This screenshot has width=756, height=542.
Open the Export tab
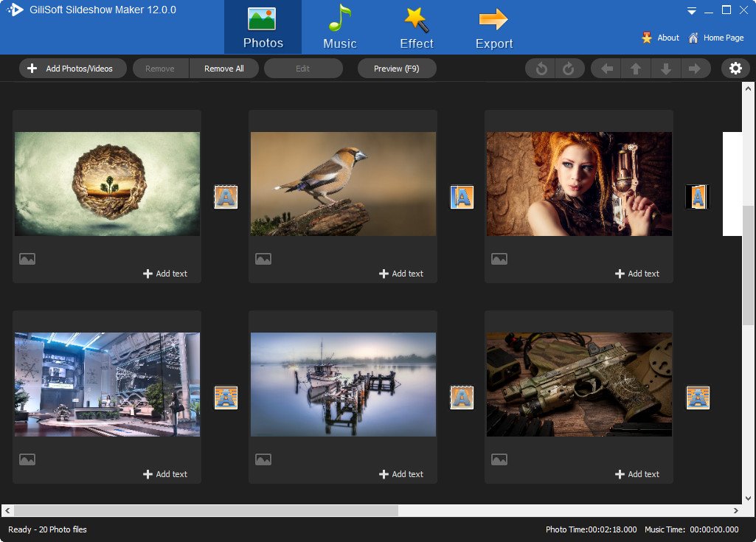coord(493,27)
